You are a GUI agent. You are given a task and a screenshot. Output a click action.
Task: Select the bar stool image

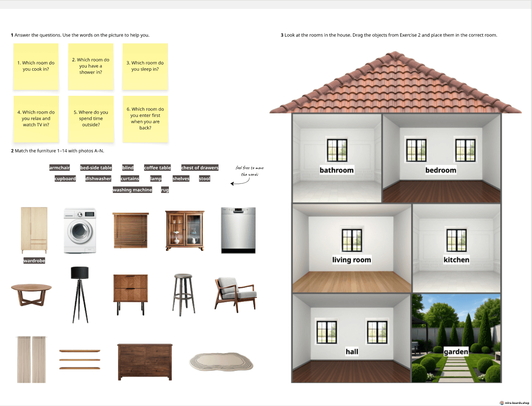pos(184,295)
